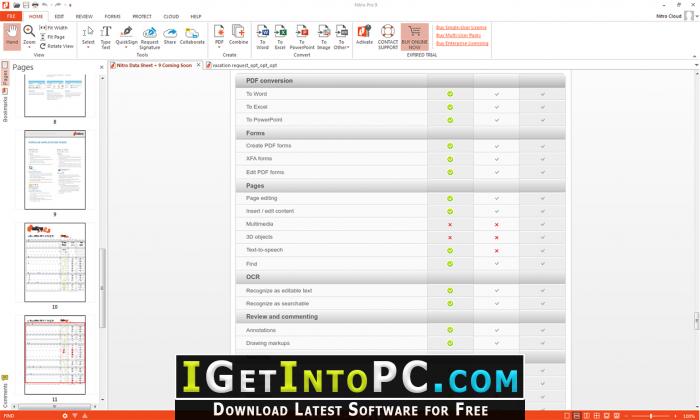
Task: Choose Fit Page view
Action: 53,37
